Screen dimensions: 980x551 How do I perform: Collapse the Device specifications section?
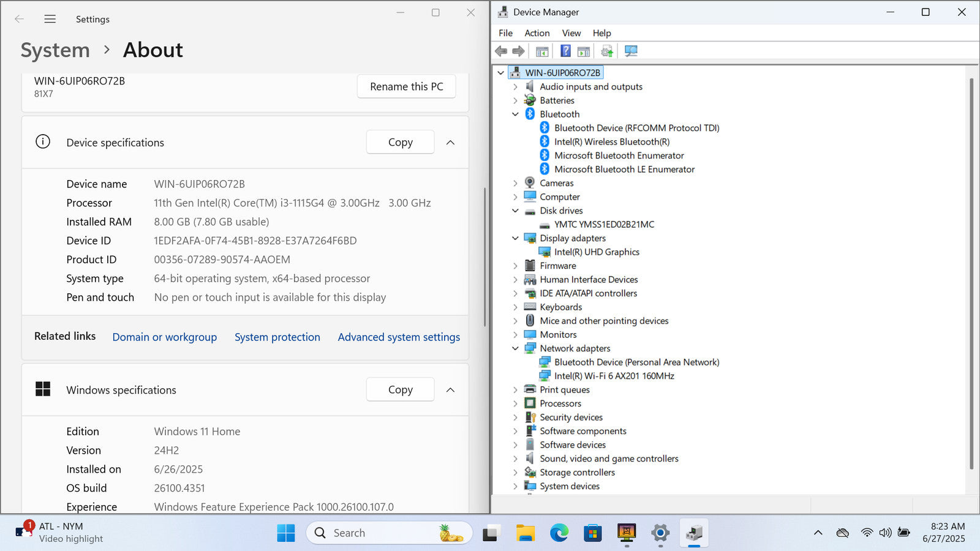pos(450,143)
